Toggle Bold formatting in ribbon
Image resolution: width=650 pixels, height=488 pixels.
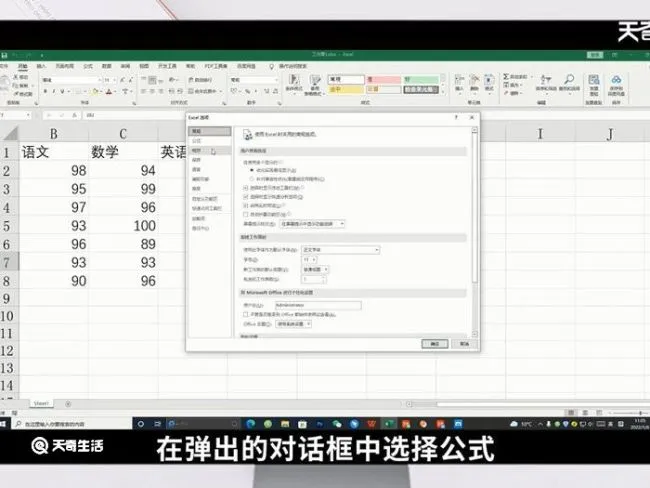pos(45,91)
